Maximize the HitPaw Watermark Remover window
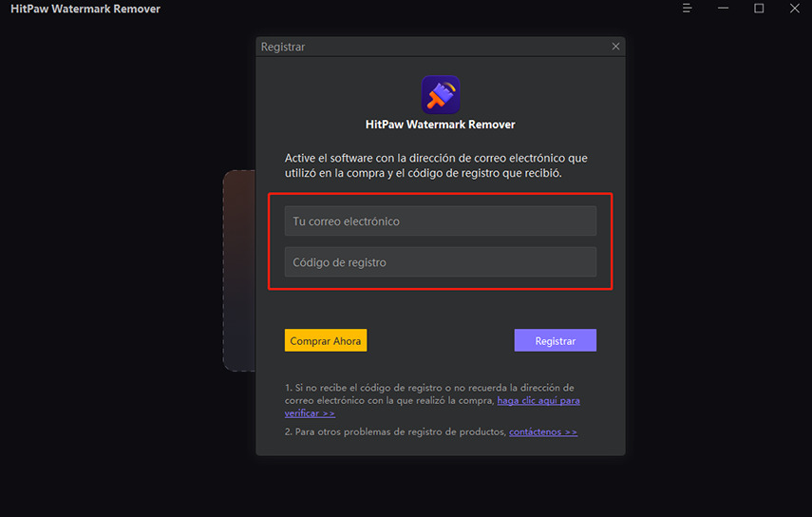Image resolution: width=812 pixels, height=517 pixels. click(x=759, y=9)
